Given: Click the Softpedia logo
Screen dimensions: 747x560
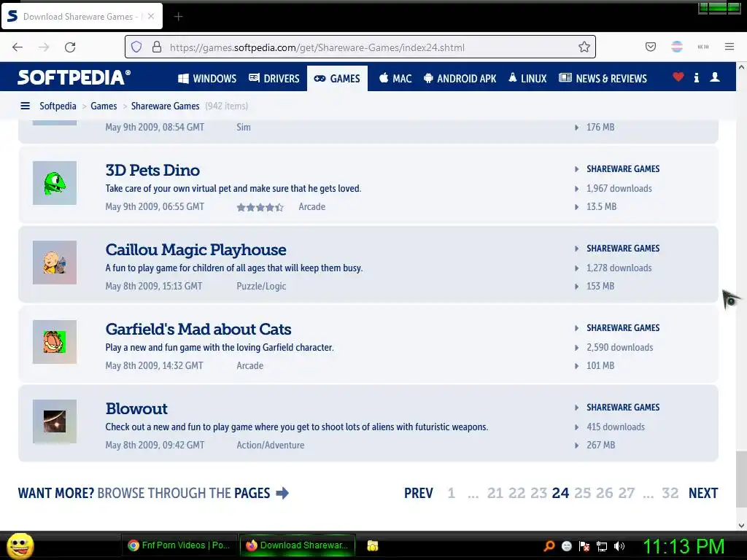Looking at the screenshot, I should [74, 77].
